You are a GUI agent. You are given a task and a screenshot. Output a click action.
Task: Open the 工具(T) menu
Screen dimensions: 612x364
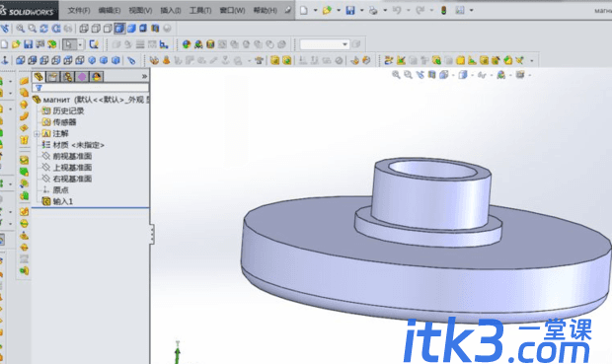[200, 10]
